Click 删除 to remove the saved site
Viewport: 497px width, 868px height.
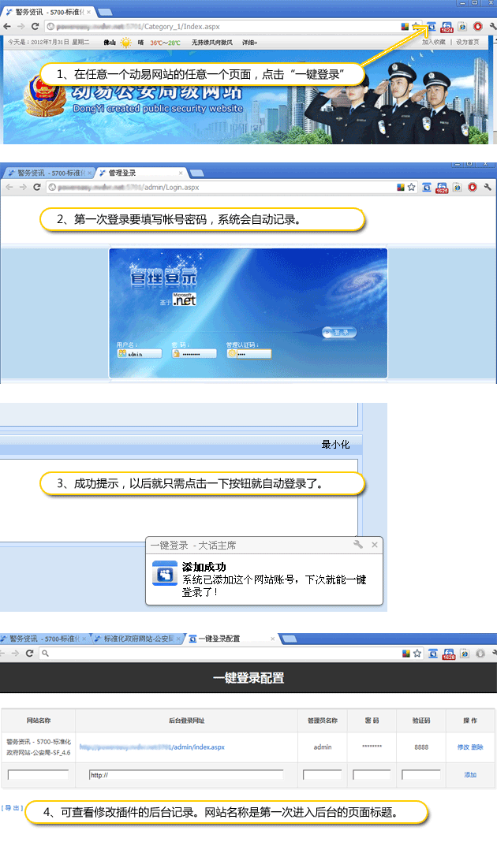pos(477,747)
